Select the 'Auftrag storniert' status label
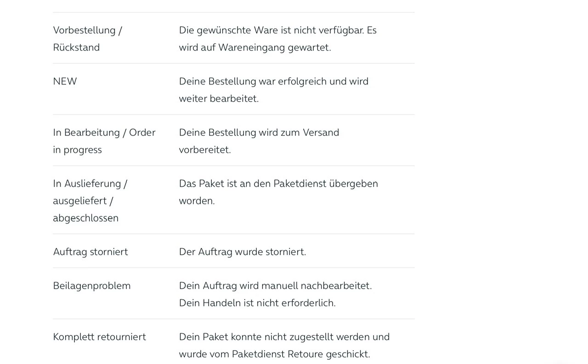Image resolution: width=588 pixels, height=364 pixels. tap(90, 252)
